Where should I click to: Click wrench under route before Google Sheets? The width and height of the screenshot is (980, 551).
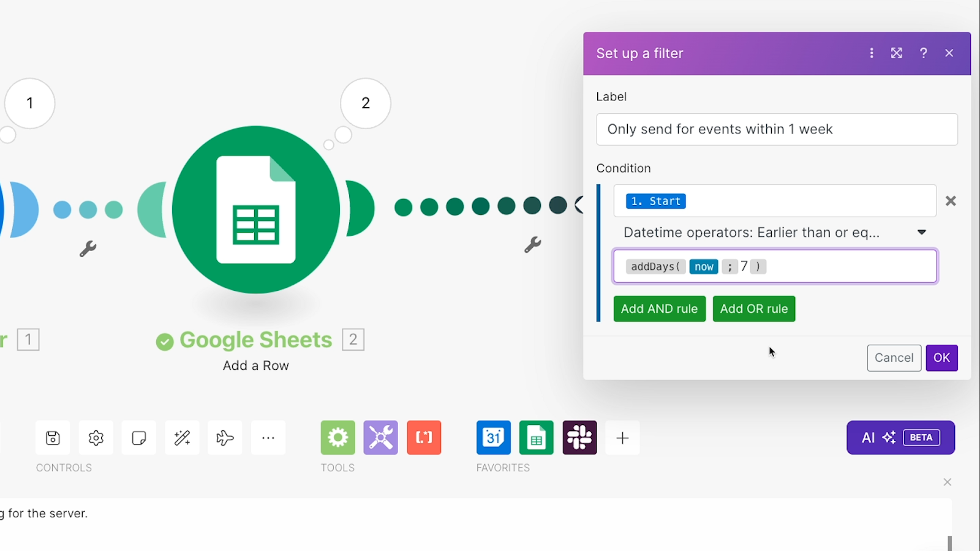[x=88, y=249]
